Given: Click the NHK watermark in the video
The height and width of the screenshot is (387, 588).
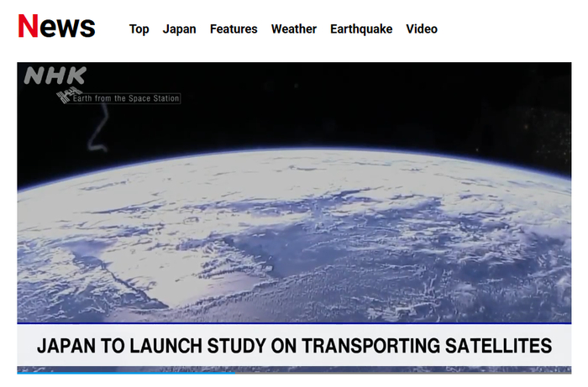Looking at the screenshot, I should [55, 76].
